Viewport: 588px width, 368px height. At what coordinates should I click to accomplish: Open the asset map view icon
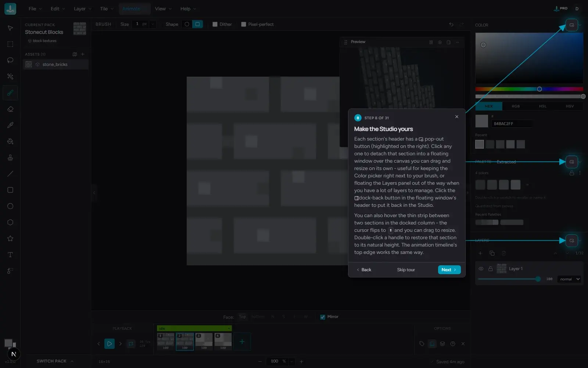click(x=75, y=54)
